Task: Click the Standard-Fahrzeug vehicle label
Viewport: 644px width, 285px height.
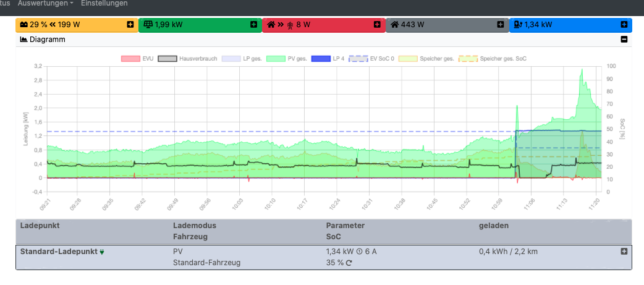Action: [x=206, y=263]
